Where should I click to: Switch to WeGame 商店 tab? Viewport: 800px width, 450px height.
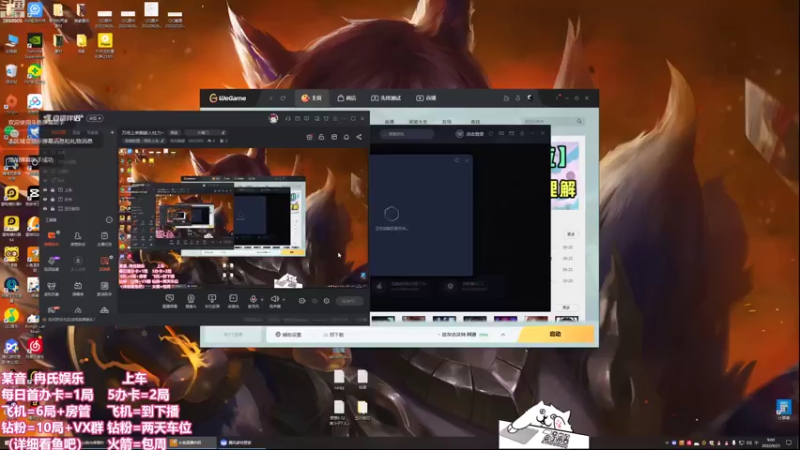coord(347,98)
